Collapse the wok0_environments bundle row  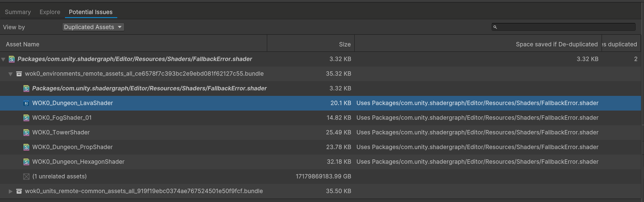pyautogui.click(x=11, y=74)
